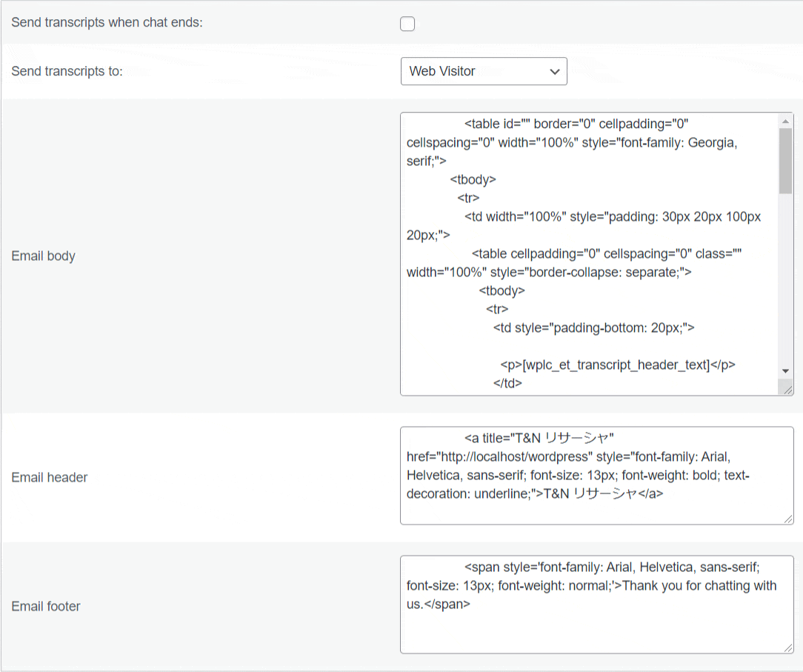The height and width of the screenshot is (672, 803).
Task: Click inside the Email footer textarea
Action: tap(596, 605)
